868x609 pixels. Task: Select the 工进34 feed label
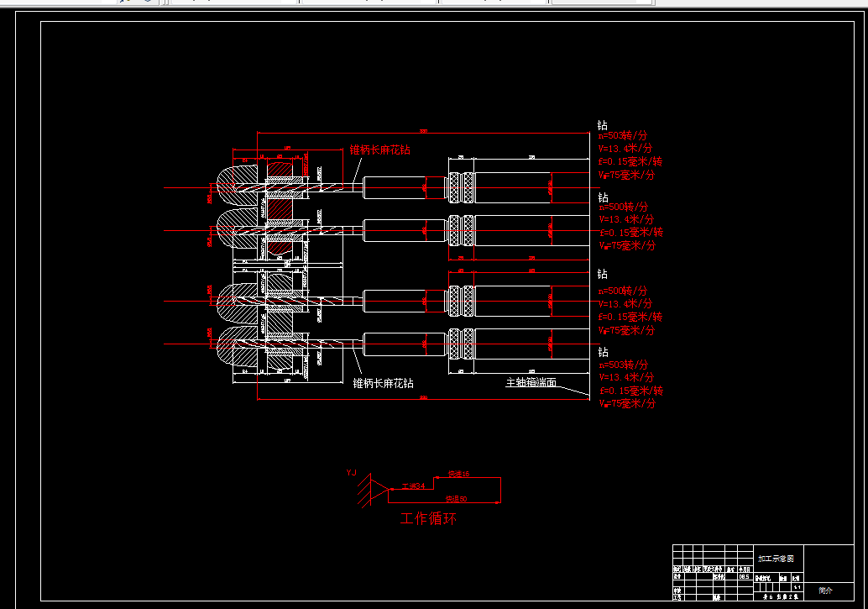(x=413, y=486)
